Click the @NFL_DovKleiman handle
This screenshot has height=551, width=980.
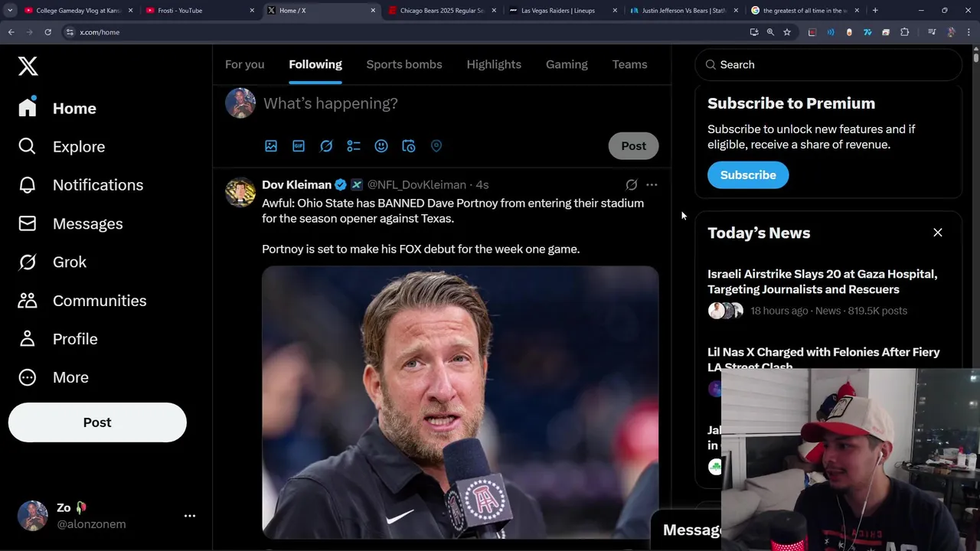[416, 184]
